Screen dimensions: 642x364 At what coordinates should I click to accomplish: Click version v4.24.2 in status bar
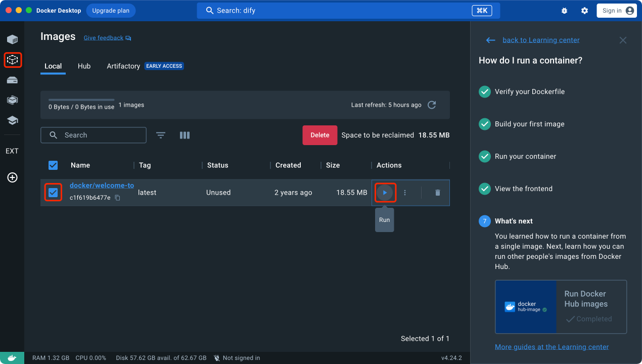[x=451, y=358]
